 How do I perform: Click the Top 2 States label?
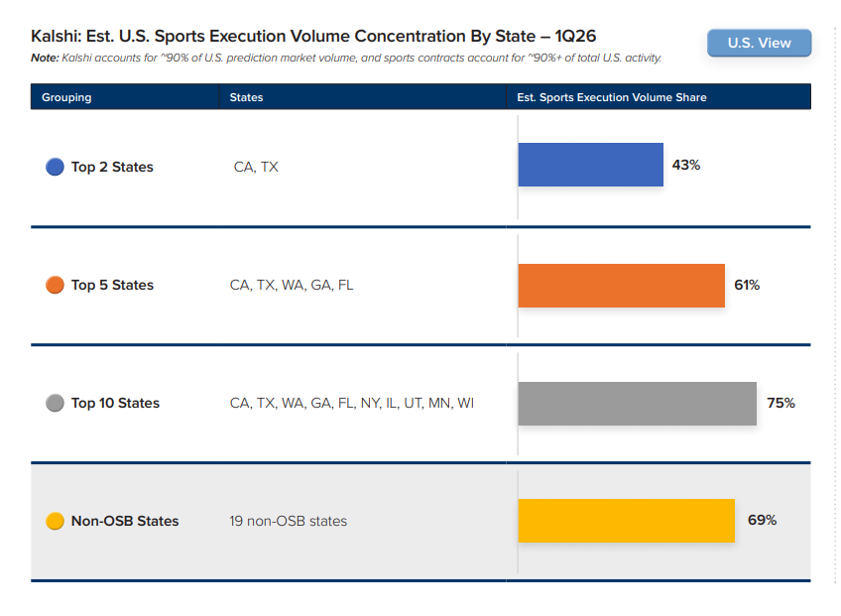click(x=112, y=167)
